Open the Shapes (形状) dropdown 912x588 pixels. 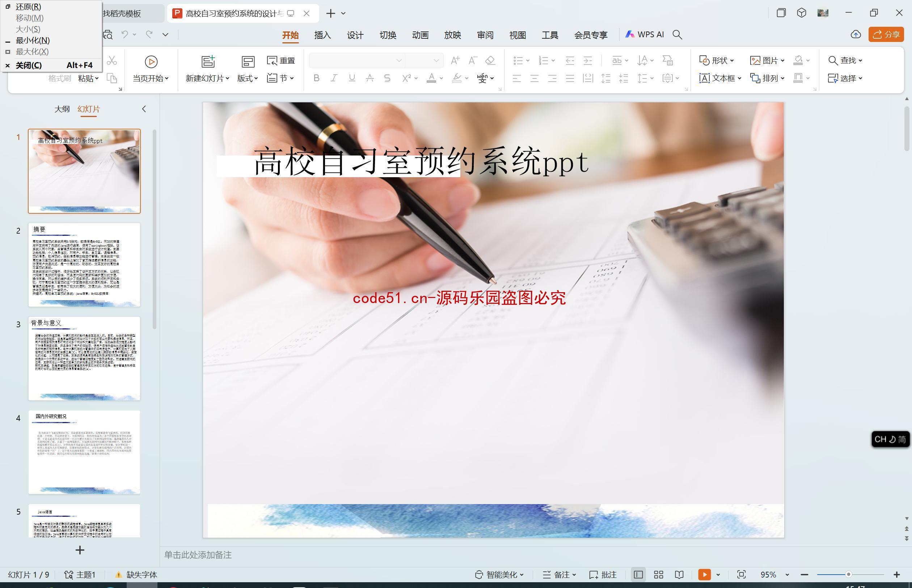click(x=716, y=60)
